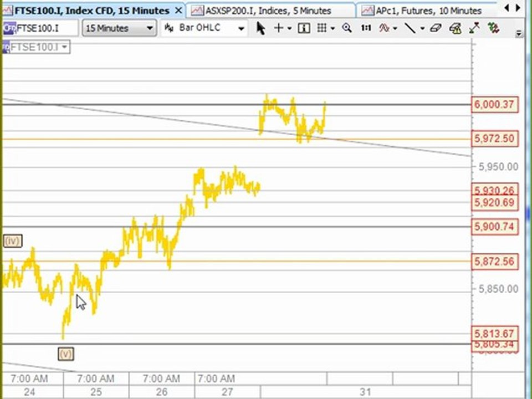This screenshot has width=532, height=399.
Task: Open the toolbar overflow options arrow
Action: pyautogui.click(x=519, y=33)
